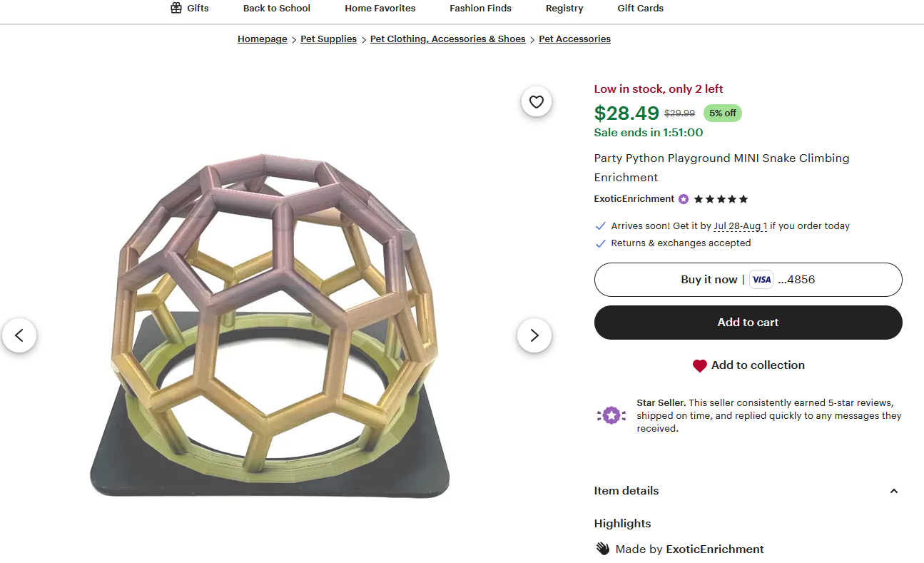This screenshot has height=563, width=924.
Task: Navigate to Pet Supplies breadcrumb
Action: 328,39
